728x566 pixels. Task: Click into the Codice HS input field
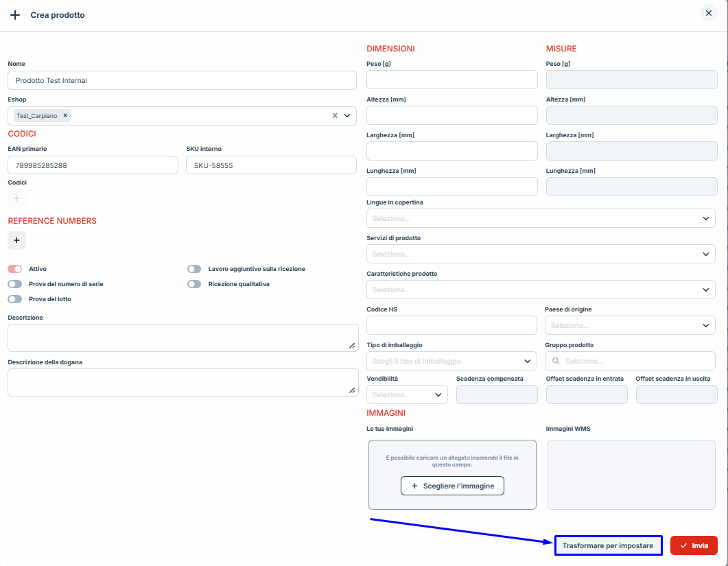click(451, 325)
